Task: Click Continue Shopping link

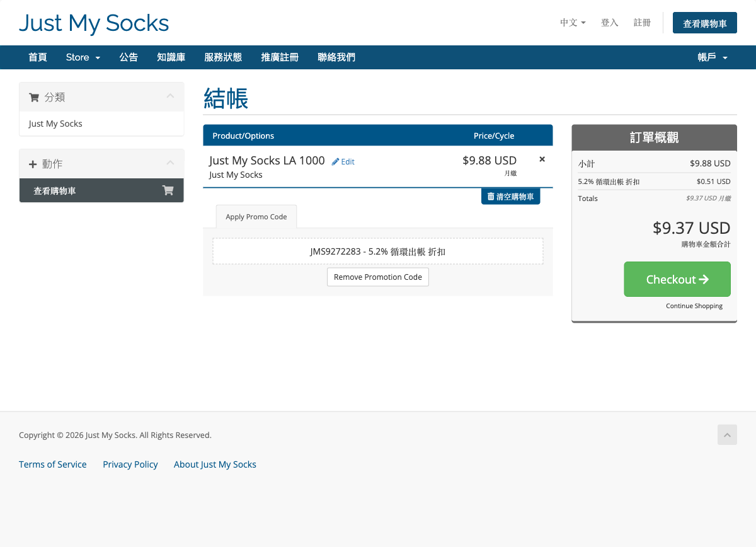Action: (694, 306)
